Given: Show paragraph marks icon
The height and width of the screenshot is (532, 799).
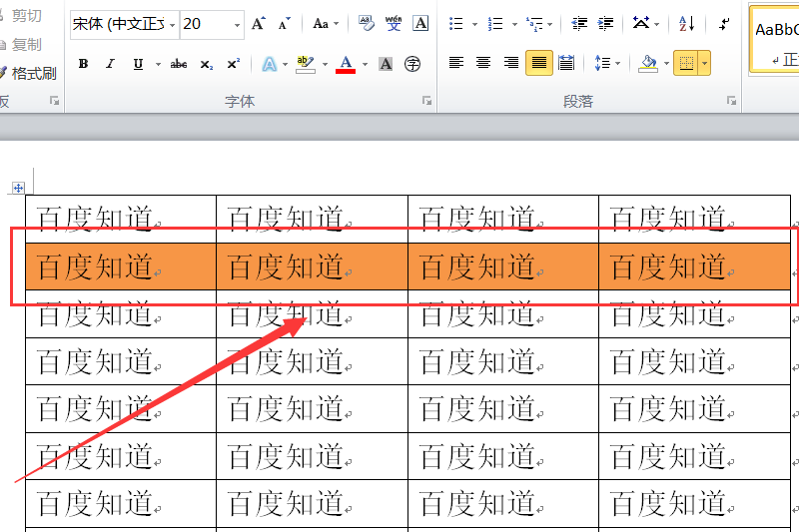Looking at the screenshot, I should [x=724, y=23].
